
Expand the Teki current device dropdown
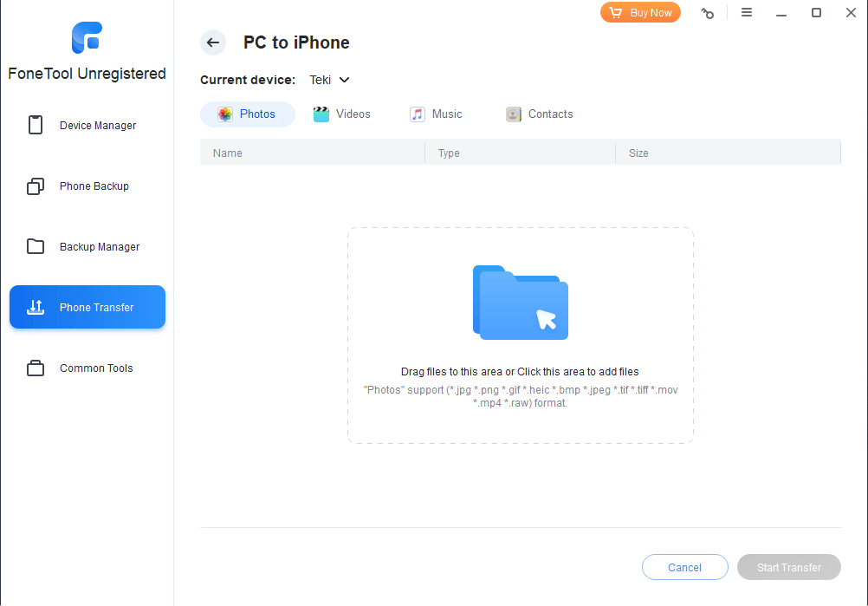pyautogui.click(x=329, y=80)
